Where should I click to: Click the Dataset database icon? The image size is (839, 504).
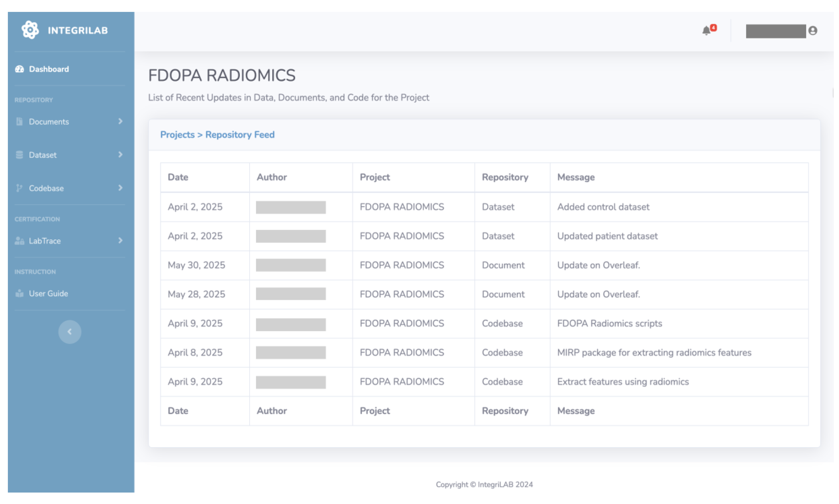[19, 155]
